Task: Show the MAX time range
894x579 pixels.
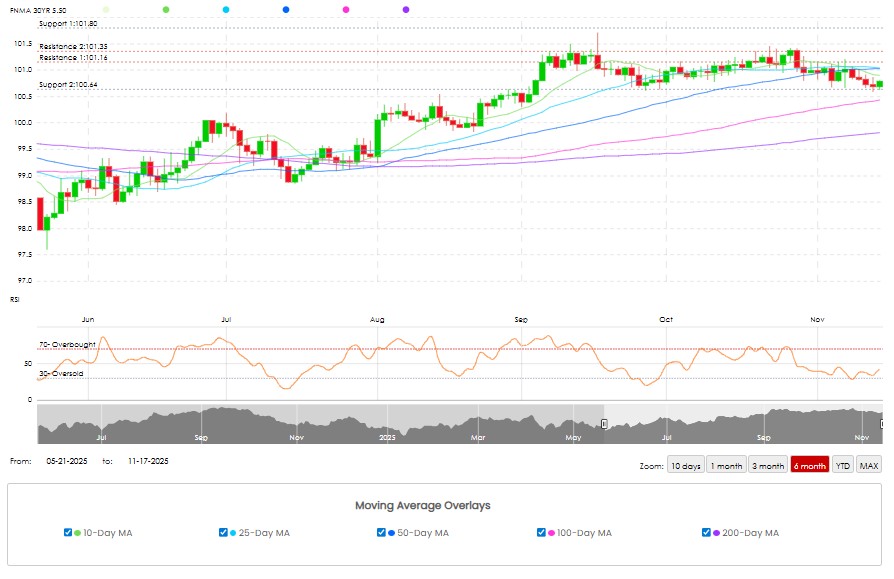Action: click(x=869, y=466)
